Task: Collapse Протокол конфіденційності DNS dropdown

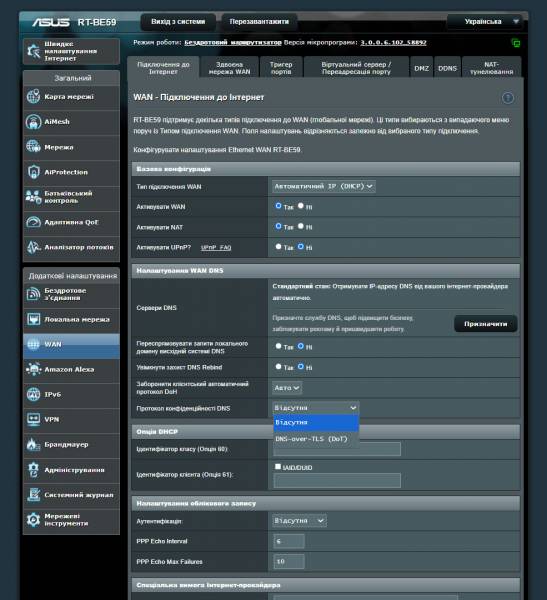Action: point(316,408)
